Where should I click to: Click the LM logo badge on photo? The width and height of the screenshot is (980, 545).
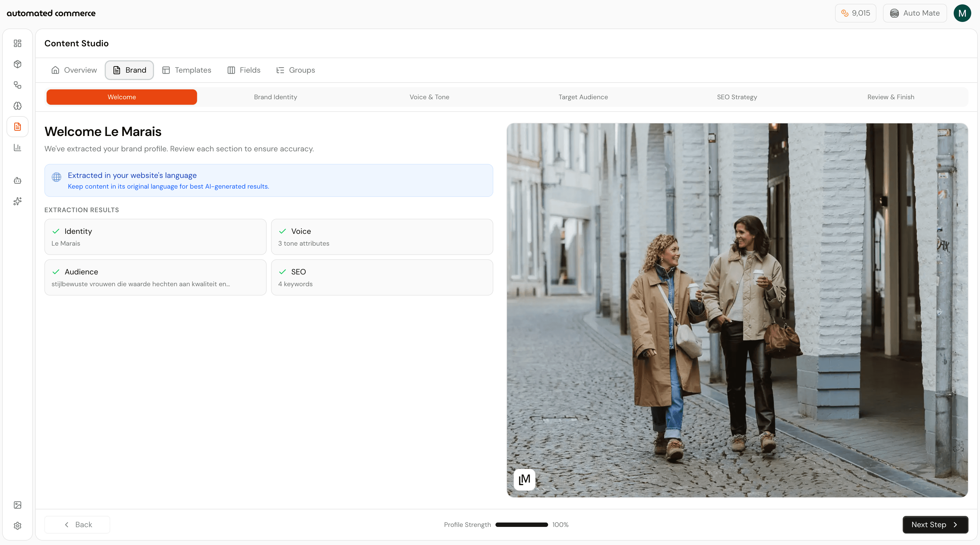[x=524, y=479]
